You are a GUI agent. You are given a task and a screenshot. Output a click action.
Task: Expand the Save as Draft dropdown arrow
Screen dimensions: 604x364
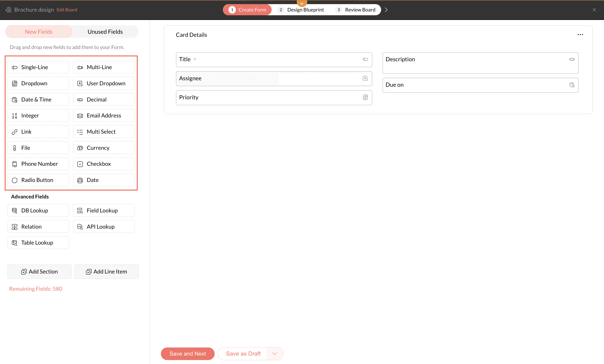point(274,353)
